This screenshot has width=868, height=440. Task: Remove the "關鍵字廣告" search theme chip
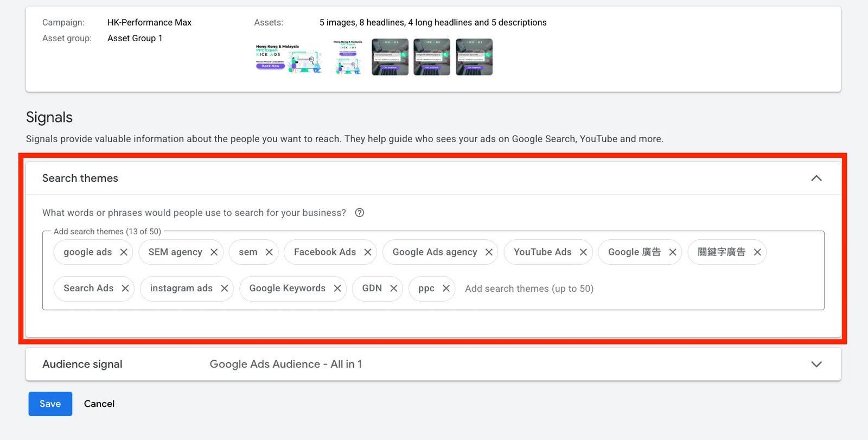coord(757,252)
